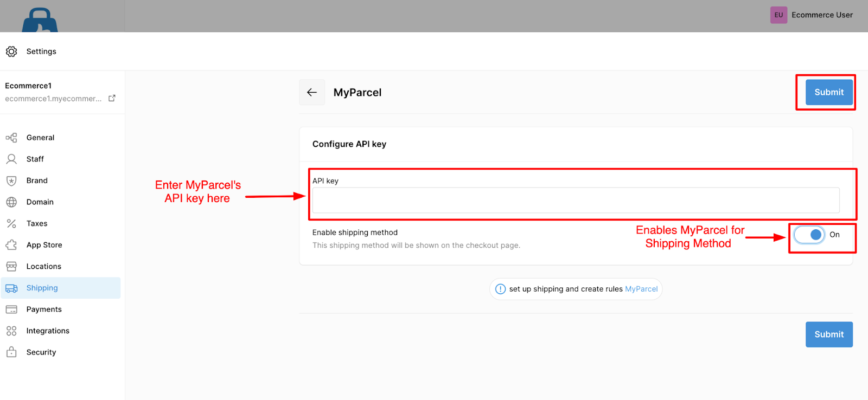Click the General sidebar icon
The width and height of the screenshot is (868, 400).
tap(11, 138)
